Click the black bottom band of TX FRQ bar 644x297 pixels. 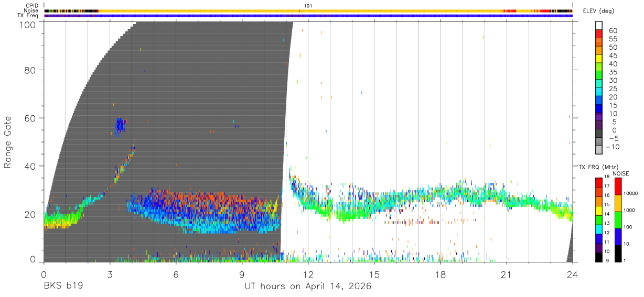(599, 257)
